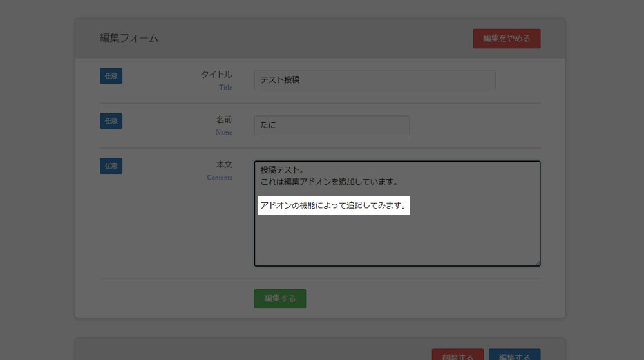Click the red 削除する button at bottom

click(x=457, y=355)
